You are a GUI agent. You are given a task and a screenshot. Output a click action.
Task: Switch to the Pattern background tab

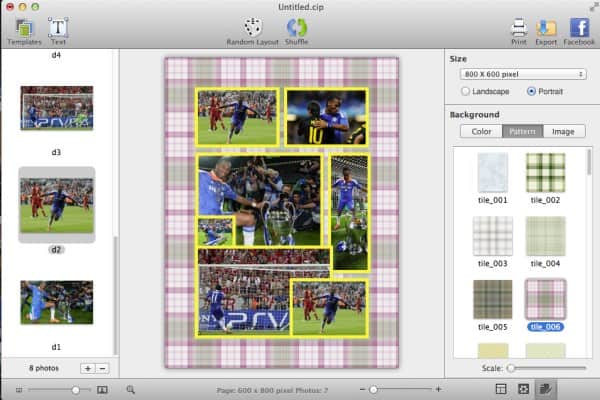[x=522, y=131]
